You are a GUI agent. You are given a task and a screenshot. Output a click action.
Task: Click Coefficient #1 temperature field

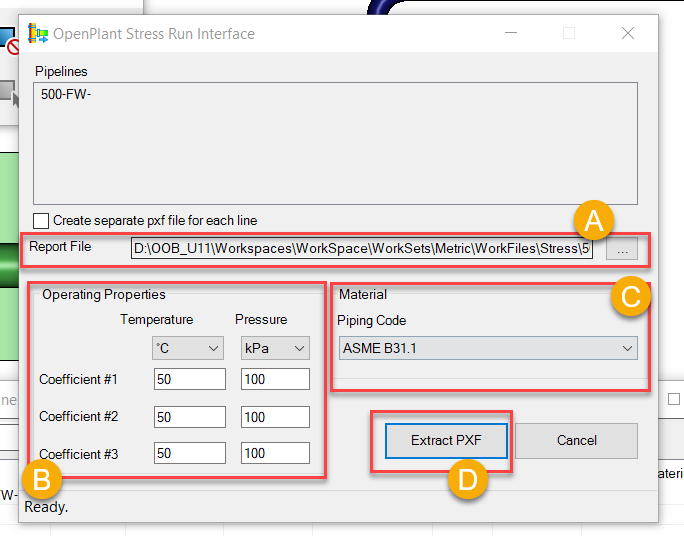[x=190, y=379]
